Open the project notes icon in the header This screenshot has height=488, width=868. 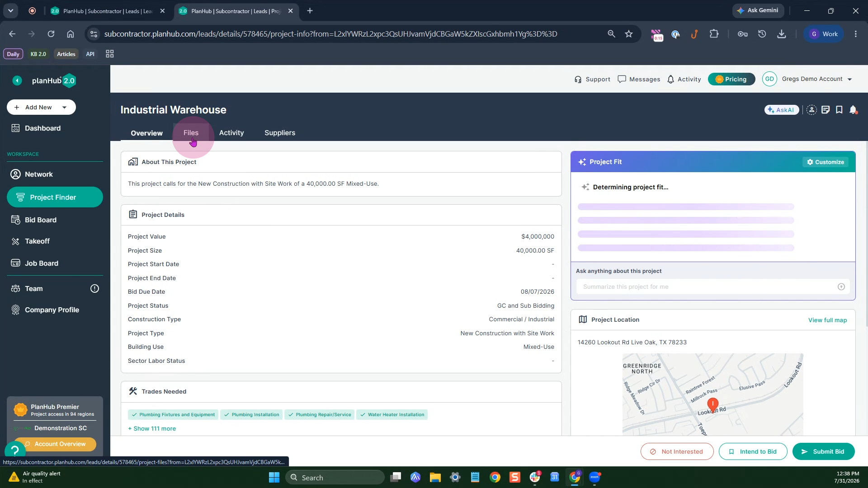point(826,110)
